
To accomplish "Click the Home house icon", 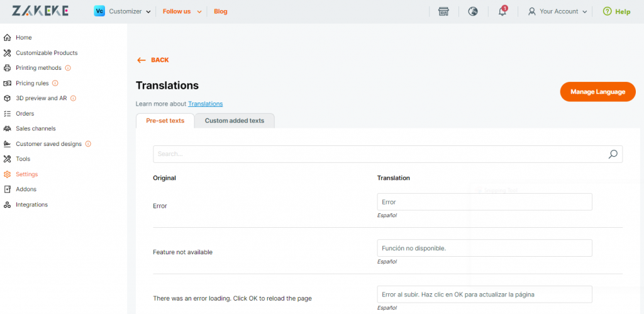I will click(7, 37).
